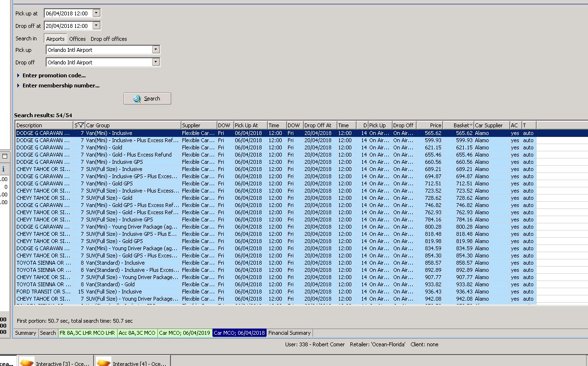Click the window restore icon on left panel
Viewport: 588px width, 366px height.
[5, 156]
